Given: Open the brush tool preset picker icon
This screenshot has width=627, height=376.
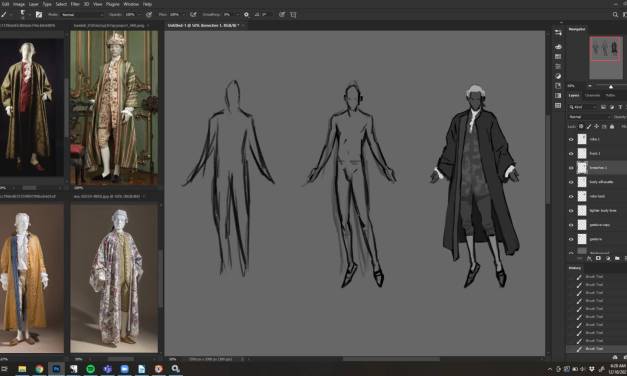Looking at the screenshot, I should click(x=5, y=14).
